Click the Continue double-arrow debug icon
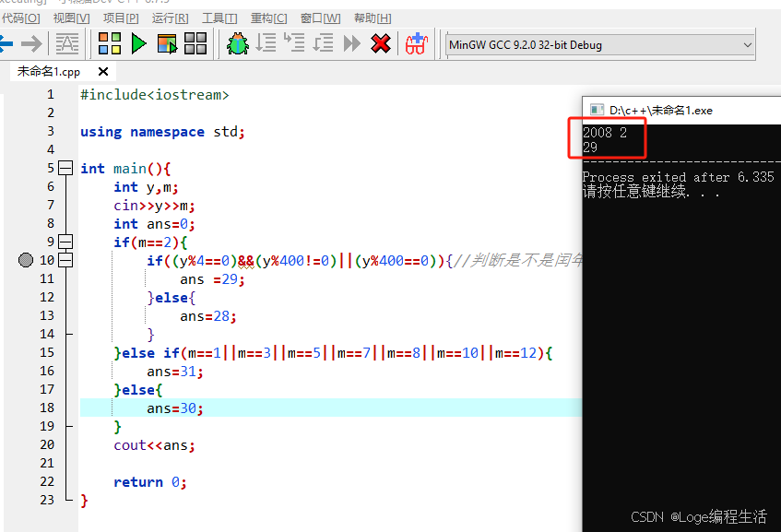Image resolution: width=781 pixels, height=532 pixels. click(351, 43)
